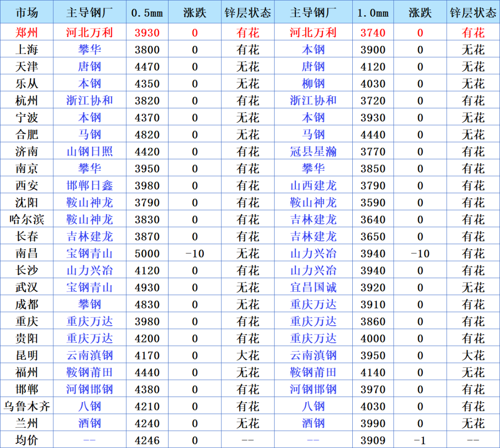Click the red price 3740 in 郑州 row
This screenshot has height=448, width=500.
tap(373, 32)
